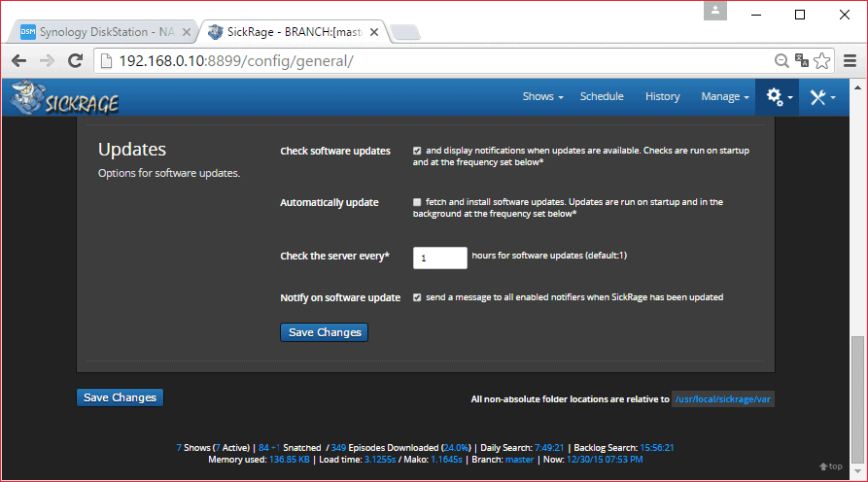Image resolution: width=868 pixels, height=482 pixels.
Task: Click the 84 snatched count link
Action: click(263, 448)
